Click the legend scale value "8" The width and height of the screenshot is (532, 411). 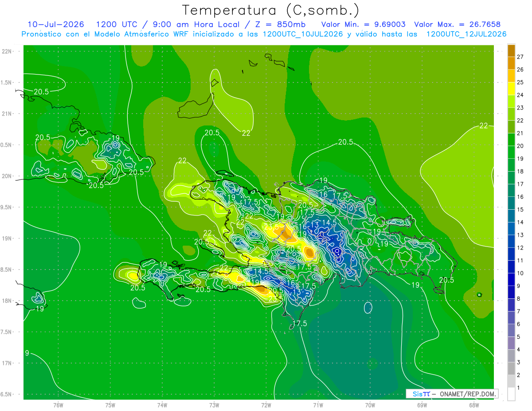(519, 299)
